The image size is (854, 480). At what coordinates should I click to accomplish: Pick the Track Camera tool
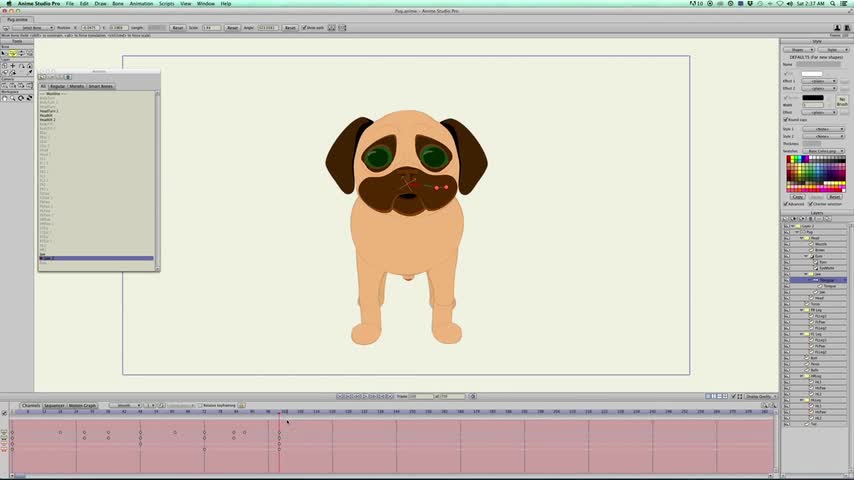point(5,84)
